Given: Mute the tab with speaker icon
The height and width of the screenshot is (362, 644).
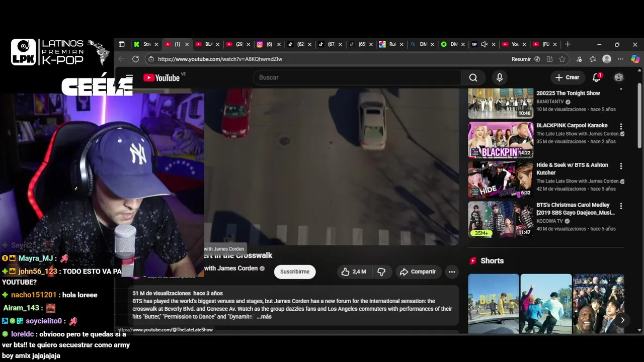Looking at the screenshot, I should tap(484, 44).
